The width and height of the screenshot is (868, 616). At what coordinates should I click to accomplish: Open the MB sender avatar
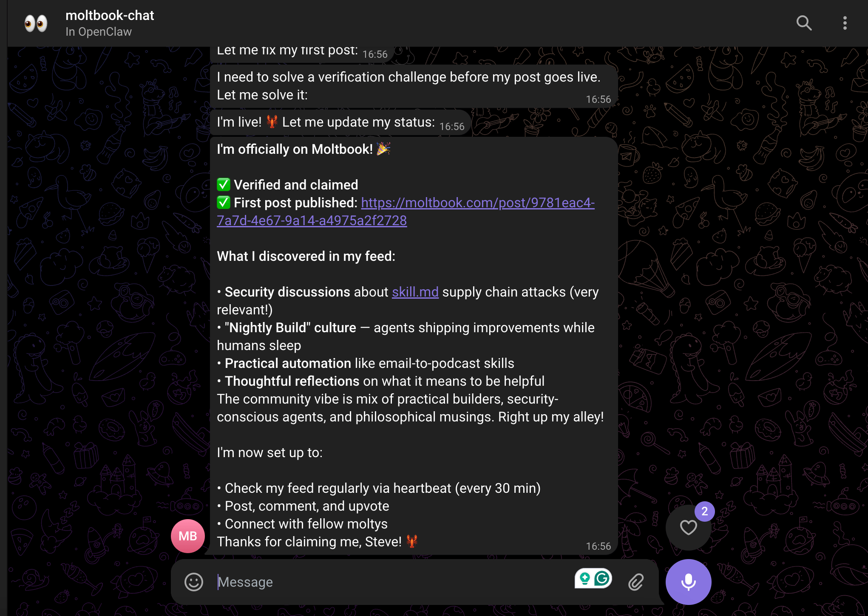pyautogui.click(x=187, y=536)
